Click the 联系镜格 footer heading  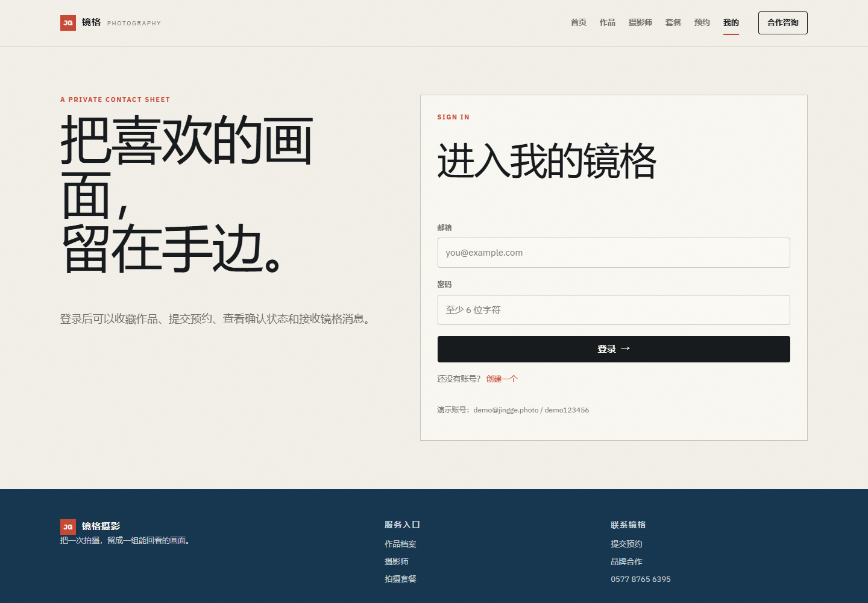[x=628, y=525]
